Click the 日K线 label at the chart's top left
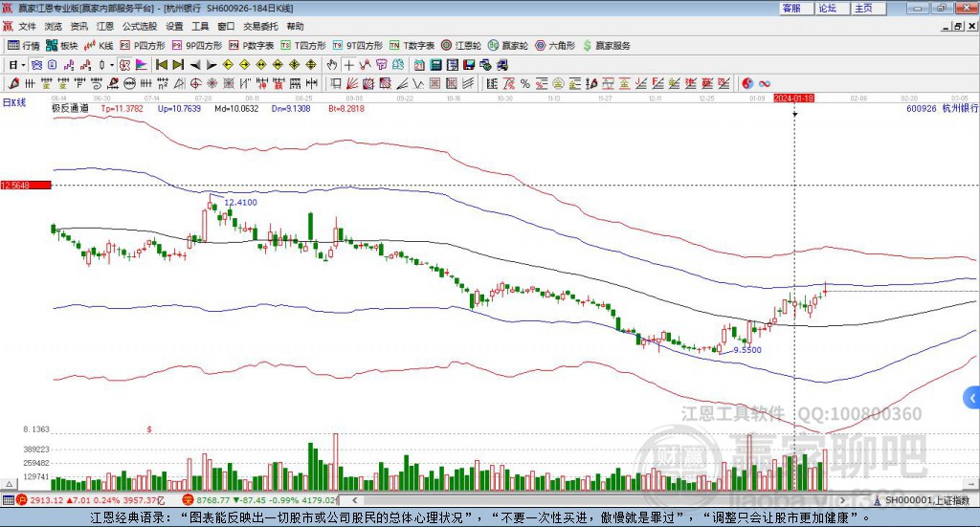 14,102
